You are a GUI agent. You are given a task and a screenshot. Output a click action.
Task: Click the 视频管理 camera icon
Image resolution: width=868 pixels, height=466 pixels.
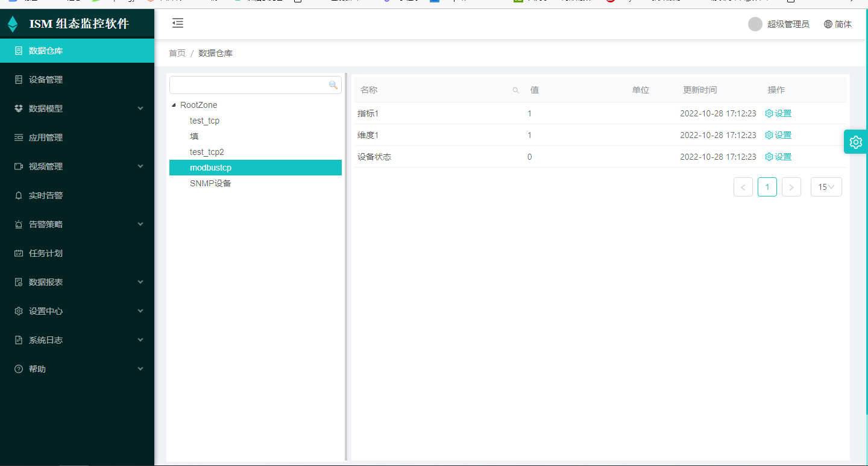19,166
